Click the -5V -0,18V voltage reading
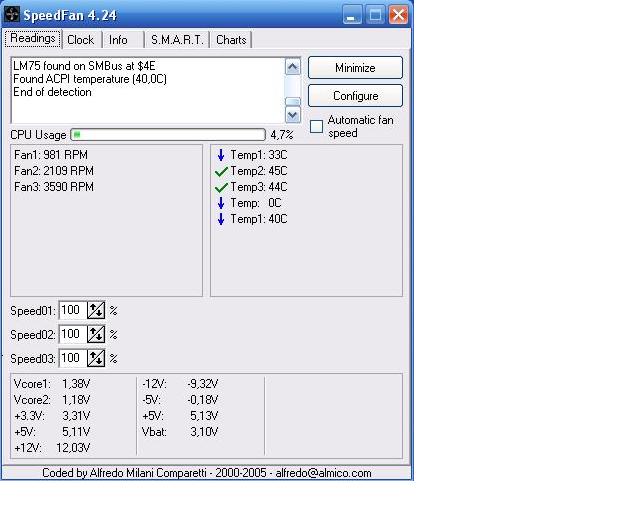Viewport: 640px width, 512px height. click(180, 400)
